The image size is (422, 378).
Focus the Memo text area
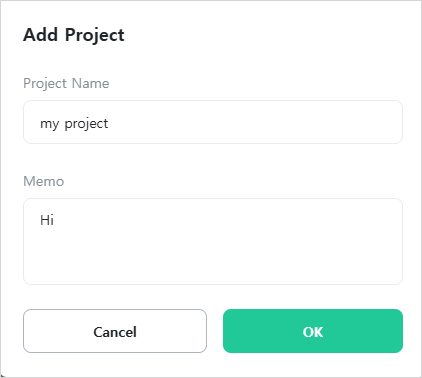point(213,242)
